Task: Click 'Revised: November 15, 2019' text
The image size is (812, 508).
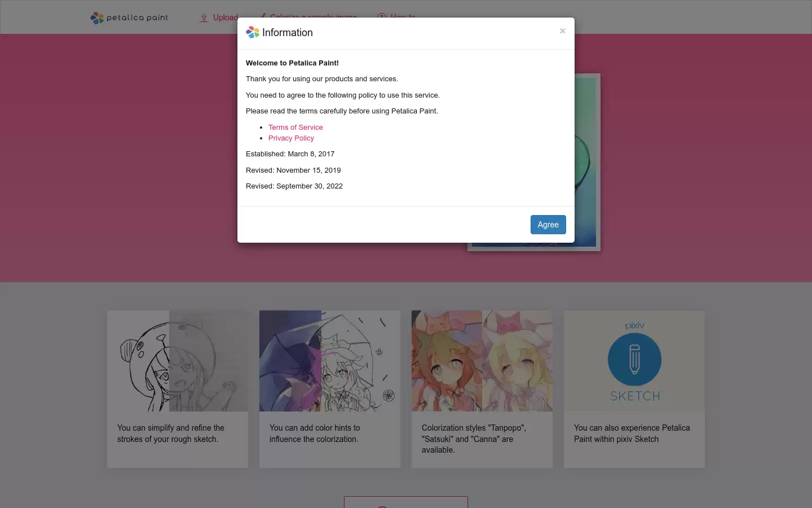Action: (x=293, y=170)
